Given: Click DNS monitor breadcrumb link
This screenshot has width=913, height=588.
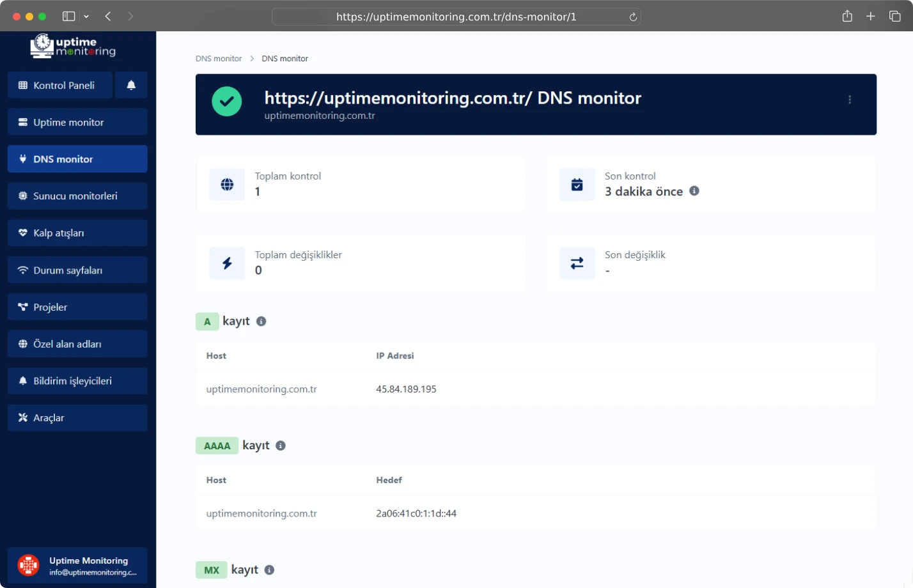Looking at the screenshot, I should tap(219, 59).
